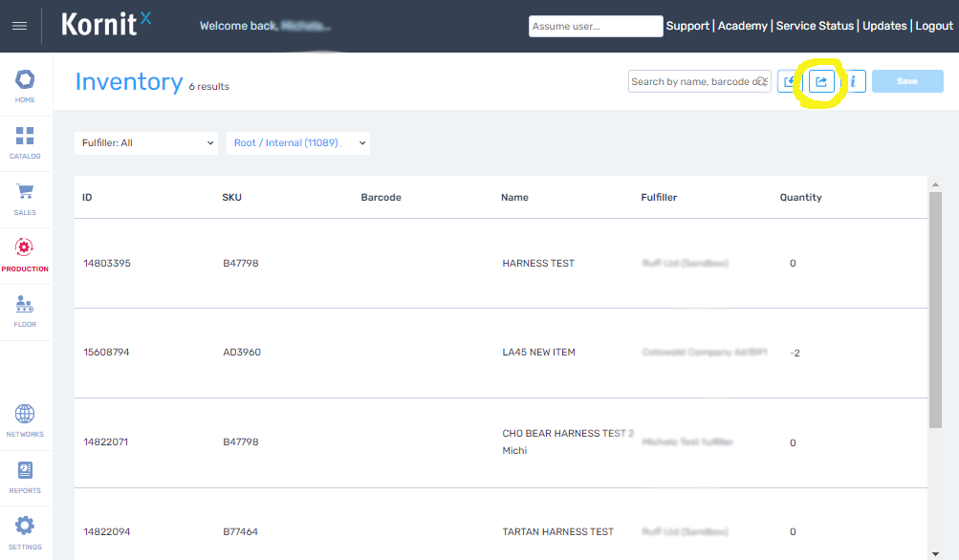The image size is (959, 560).
Task: Click the HARNESS TEST name cell
Action: pyautogui.click(x=538, y=264)
